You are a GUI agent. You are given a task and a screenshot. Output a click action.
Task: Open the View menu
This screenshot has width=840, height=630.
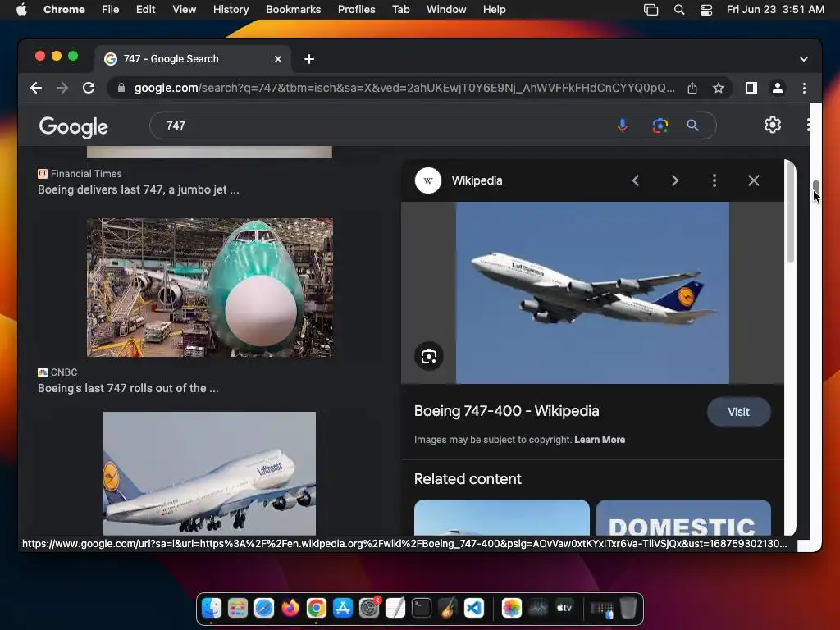click(184, 10)
